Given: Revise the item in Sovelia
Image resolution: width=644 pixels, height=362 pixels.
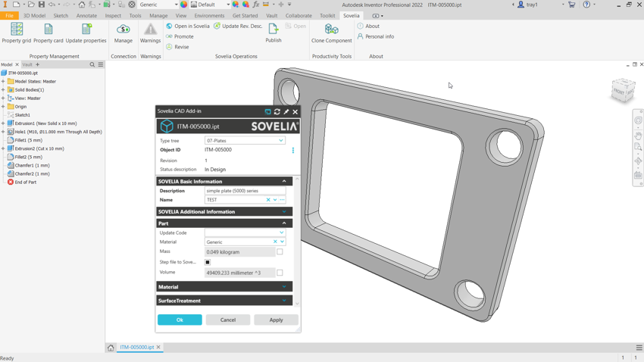Looking at the screenshot, I should click(177, 47).
